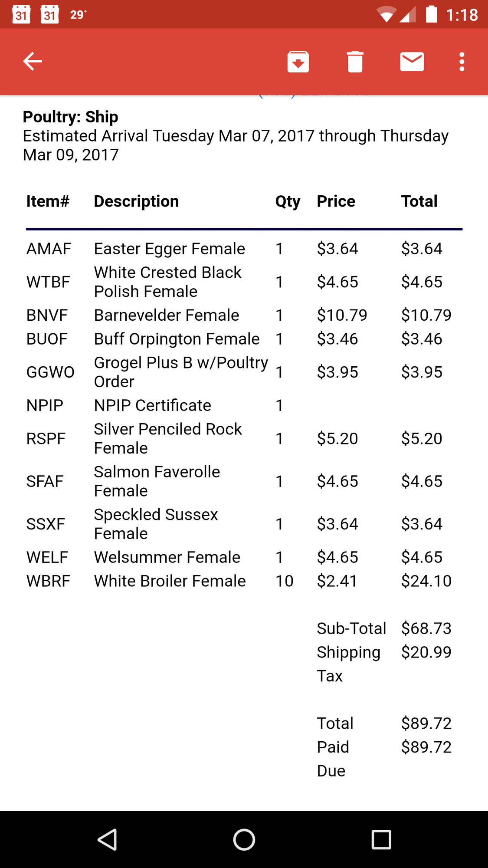Archive this email message
Screen dimensions: 488x868
[298, 62]
